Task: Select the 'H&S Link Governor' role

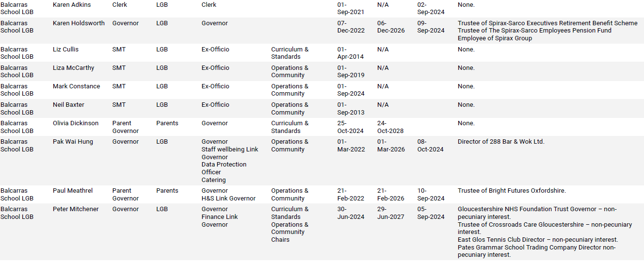Action: (228, 199)
